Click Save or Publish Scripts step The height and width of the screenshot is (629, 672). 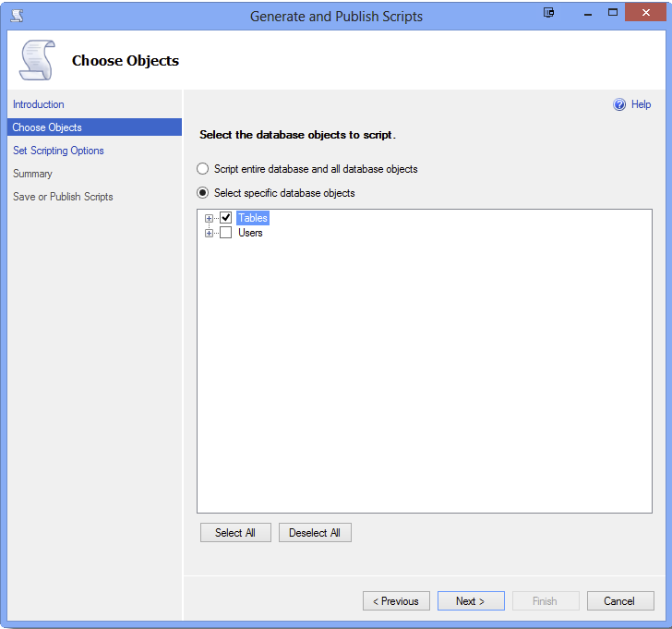(63, 197)
